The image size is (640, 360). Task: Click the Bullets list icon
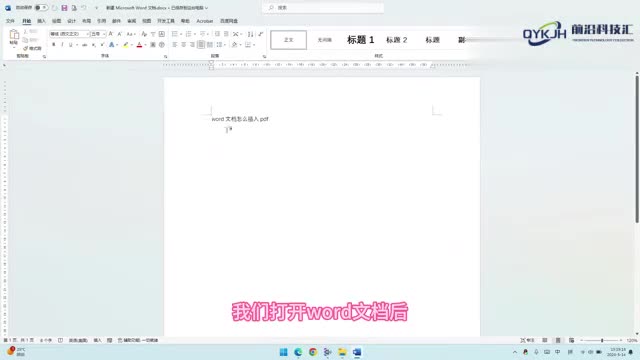pyautogui.click(x=175, y=34)
